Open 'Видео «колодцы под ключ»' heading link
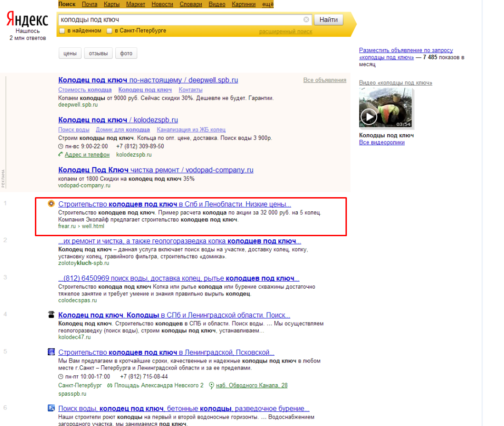 click(x=396, y=83)
